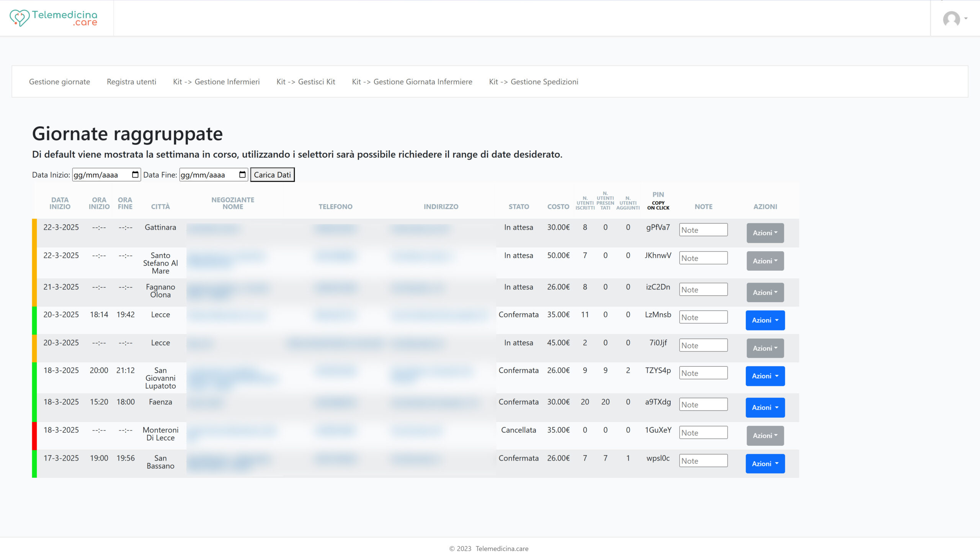
Task: Expand Azioni dropdown for Fagnano Olona
Action: point(765,293)
